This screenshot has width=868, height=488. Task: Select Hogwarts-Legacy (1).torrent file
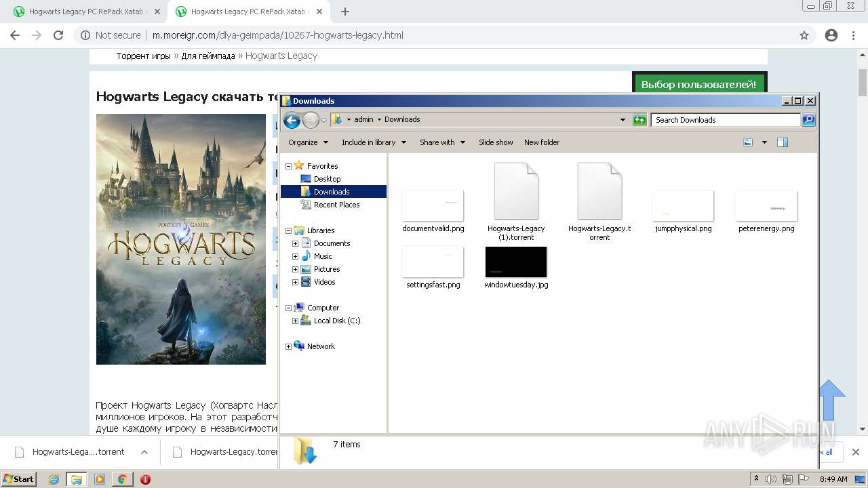pyautogui.click(x=516, y=201)
